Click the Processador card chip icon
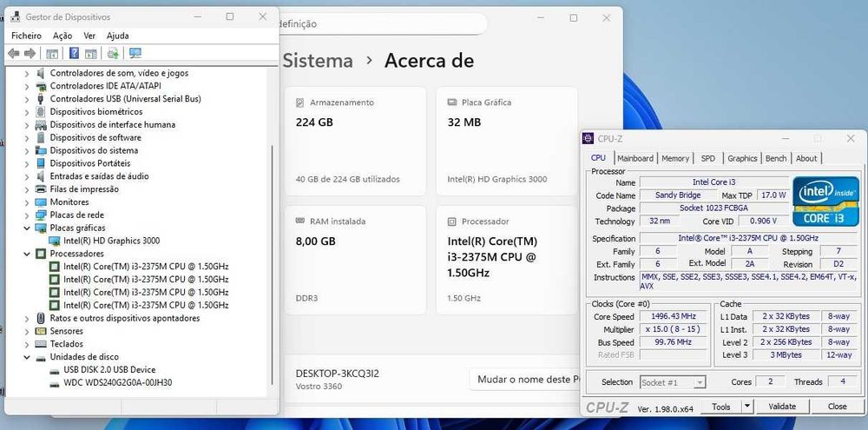The height and width of the screenshot is (430, 868). click(451, 222)
